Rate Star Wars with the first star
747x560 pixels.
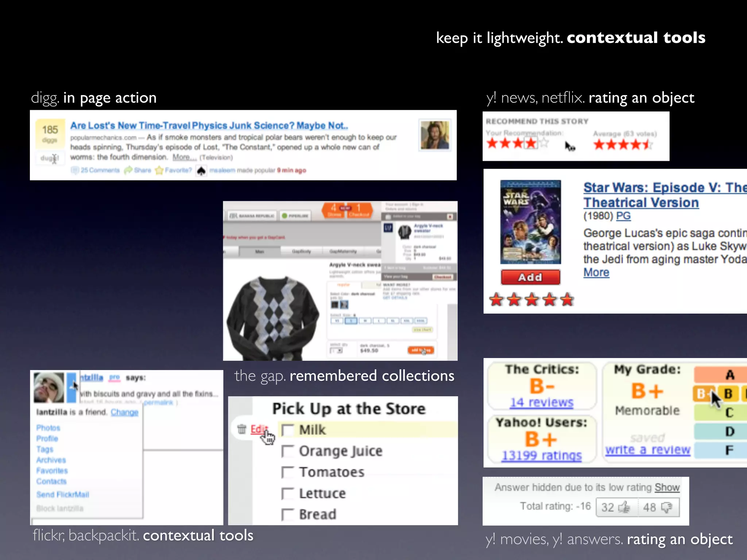coord(496,300)
